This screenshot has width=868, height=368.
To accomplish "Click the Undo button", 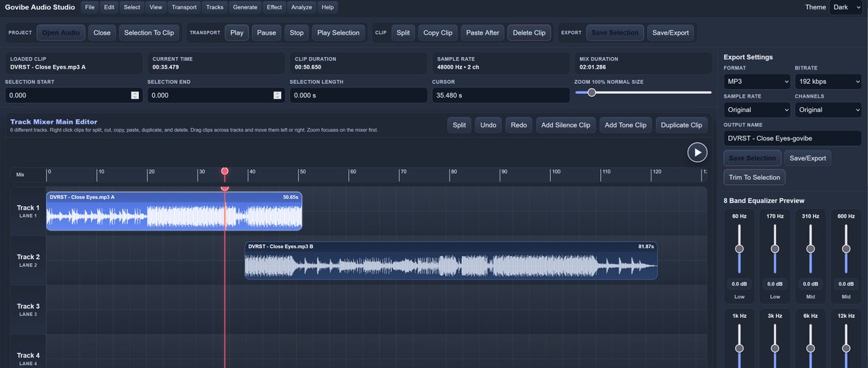I will point(488,125).
